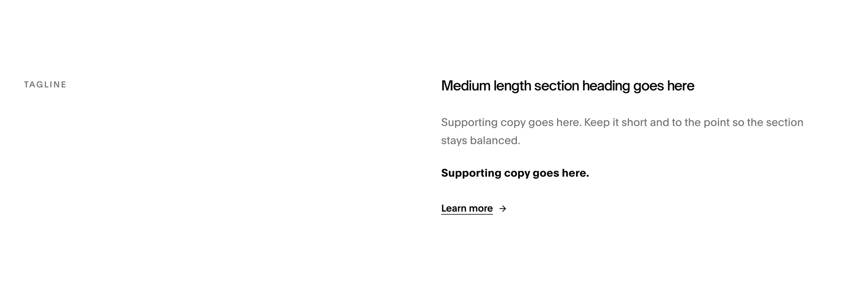The image size is (868, 293).
Task: Click the word 'here' ending the heading
Action: pyautogui.click(x=681, y=86)
